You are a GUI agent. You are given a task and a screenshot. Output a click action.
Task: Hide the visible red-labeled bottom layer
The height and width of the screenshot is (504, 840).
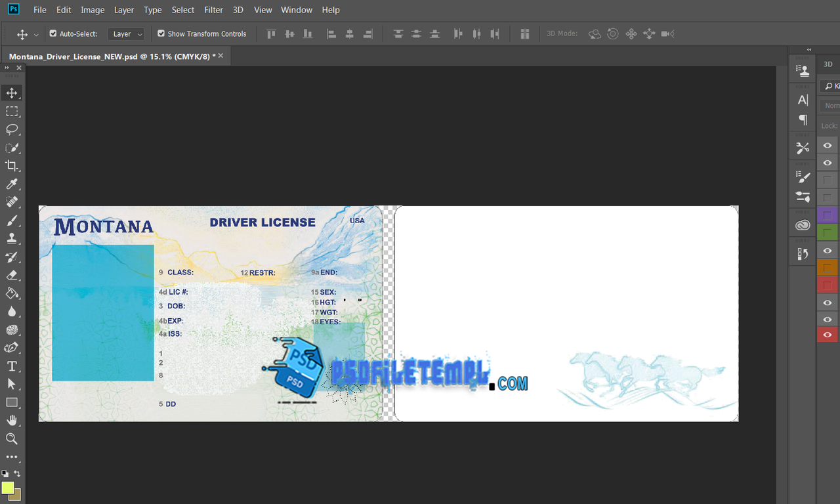pos(828,335)
